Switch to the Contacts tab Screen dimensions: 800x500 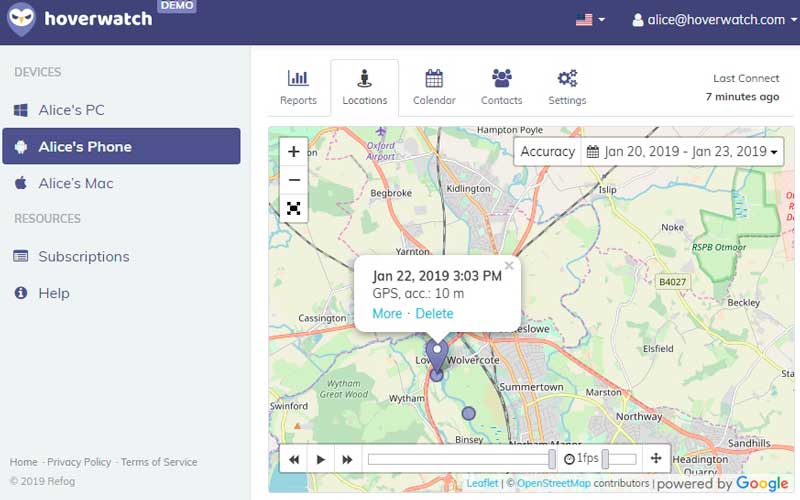(x=502, y=88)
